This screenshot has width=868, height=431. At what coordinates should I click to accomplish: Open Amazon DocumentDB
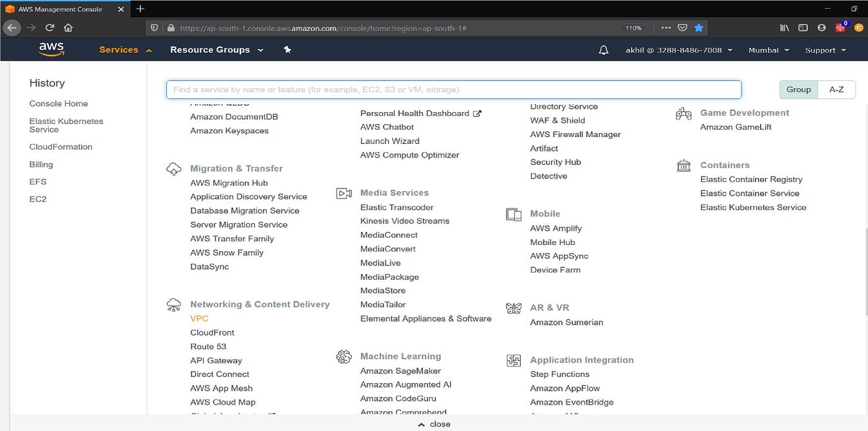point(234,117)
